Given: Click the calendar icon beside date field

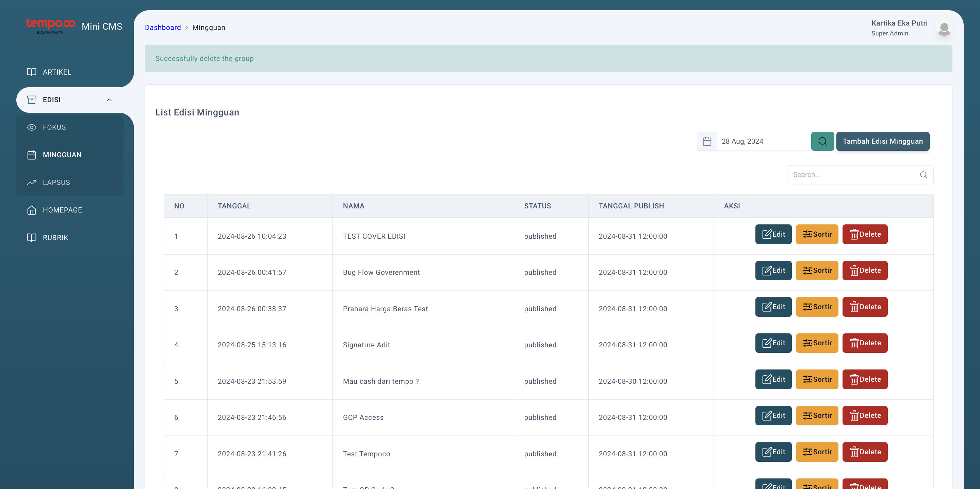Looking at the screenshot, I should tap(707, 141).
